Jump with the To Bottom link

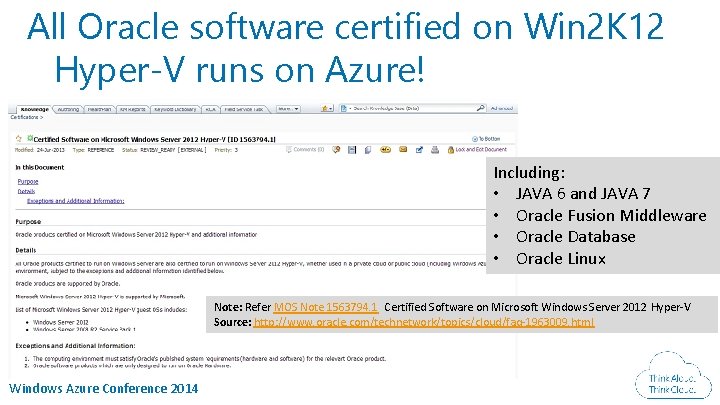pyautogui.click(x=486, y=139)
